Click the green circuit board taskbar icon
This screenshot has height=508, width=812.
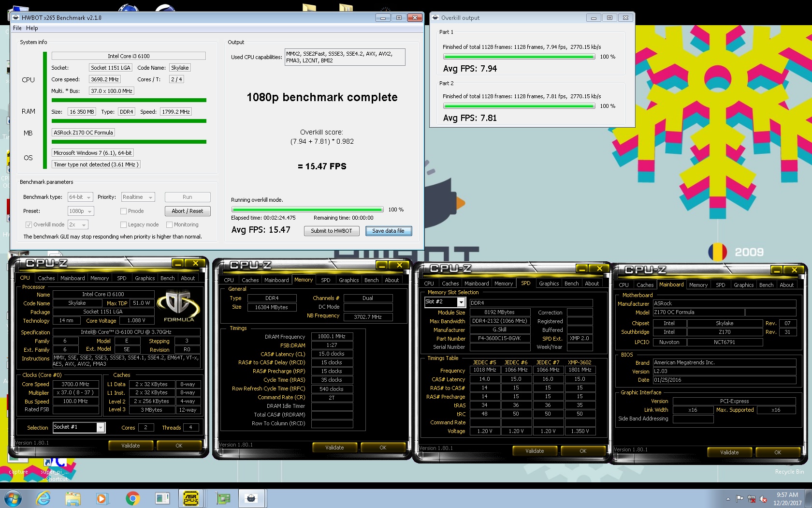223,498
